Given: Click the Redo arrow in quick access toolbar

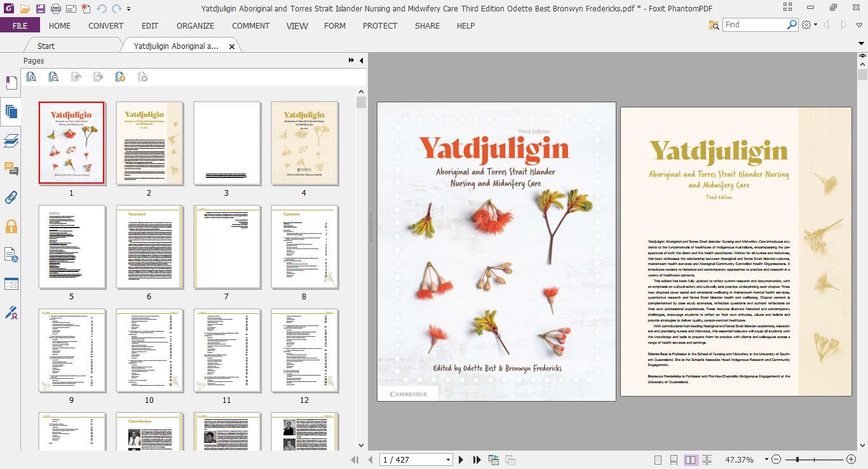Looking at the screenshot, I should pos(116,9).
